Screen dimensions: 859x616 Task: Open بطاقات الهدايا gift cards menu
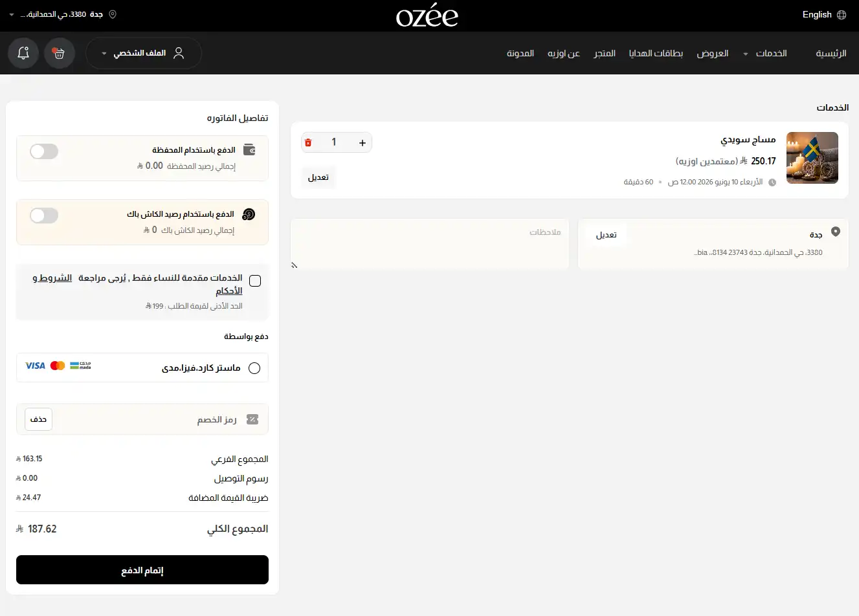pos(656,53)
